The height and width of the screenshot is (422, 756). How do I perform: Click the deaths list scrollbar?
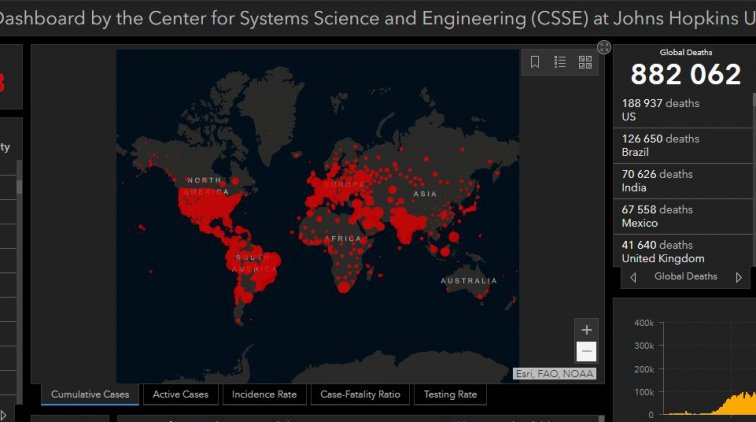753,150
